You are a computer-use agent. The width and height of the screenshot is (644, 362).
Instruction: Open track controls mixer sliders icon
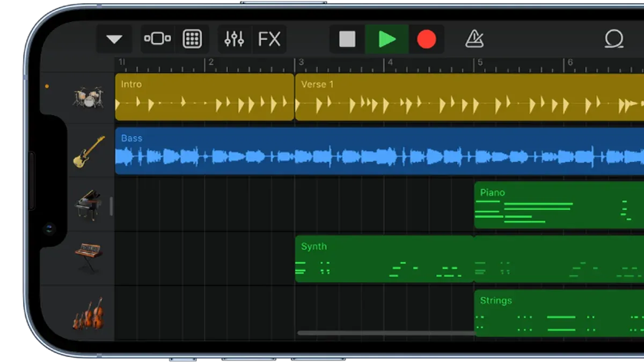[234, 39]
